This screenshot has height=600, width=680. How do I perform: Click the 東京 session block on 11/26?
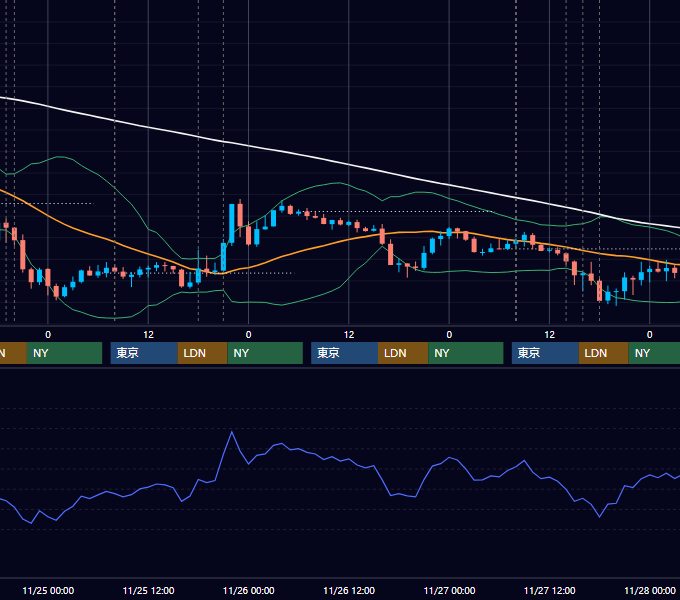click(x=344, y=353)
